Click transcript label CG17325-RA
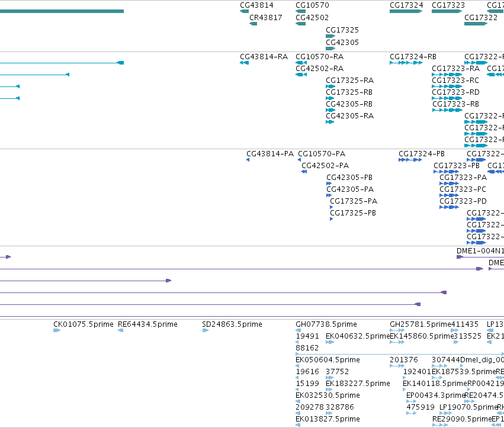The image size is (504, 428). 349,81
